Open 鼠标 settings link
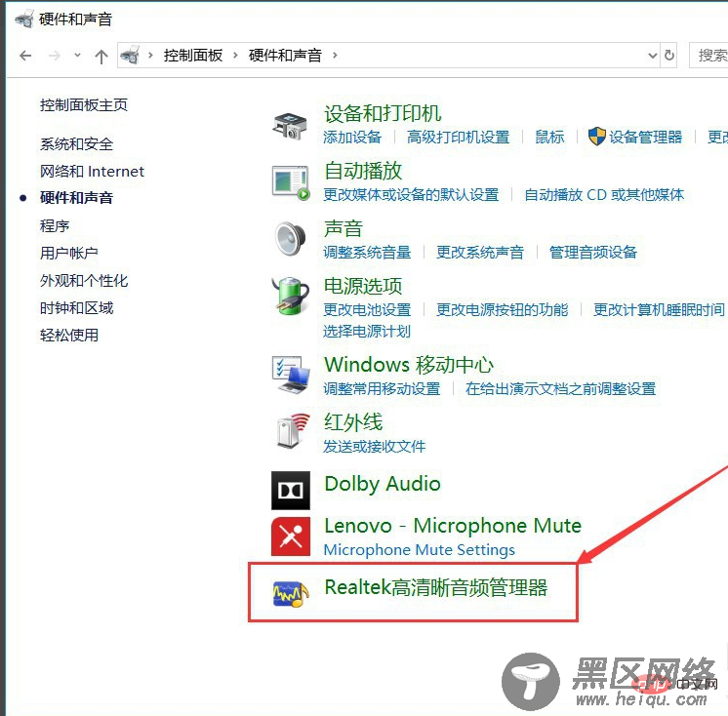This screenshot has height=716, width=728. (549, 137)
